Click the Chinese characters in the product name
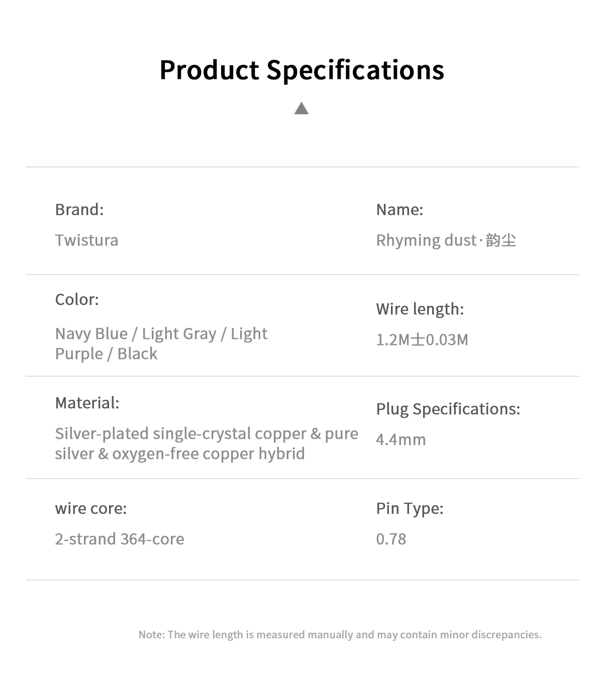 [501, 240]
